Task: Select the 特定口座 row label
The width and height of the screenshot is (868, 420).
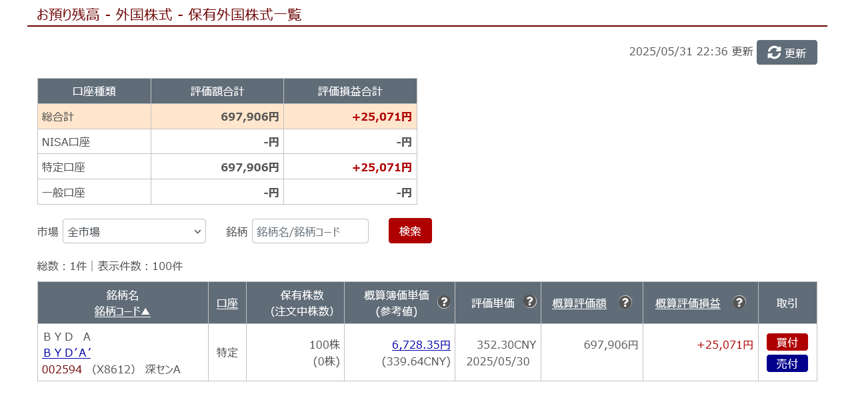Action: click(x=63, y=167)
